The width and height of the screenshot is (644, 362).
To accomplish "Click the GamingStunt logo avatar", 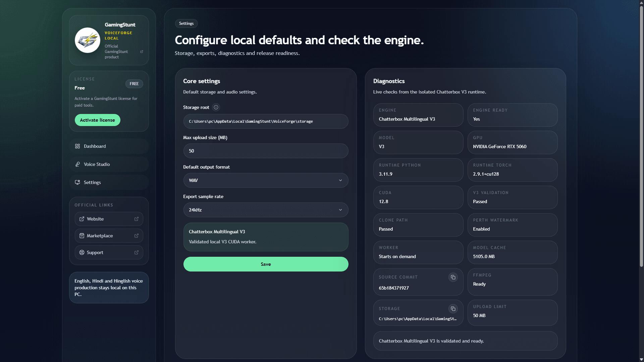I will click(87, 40).
